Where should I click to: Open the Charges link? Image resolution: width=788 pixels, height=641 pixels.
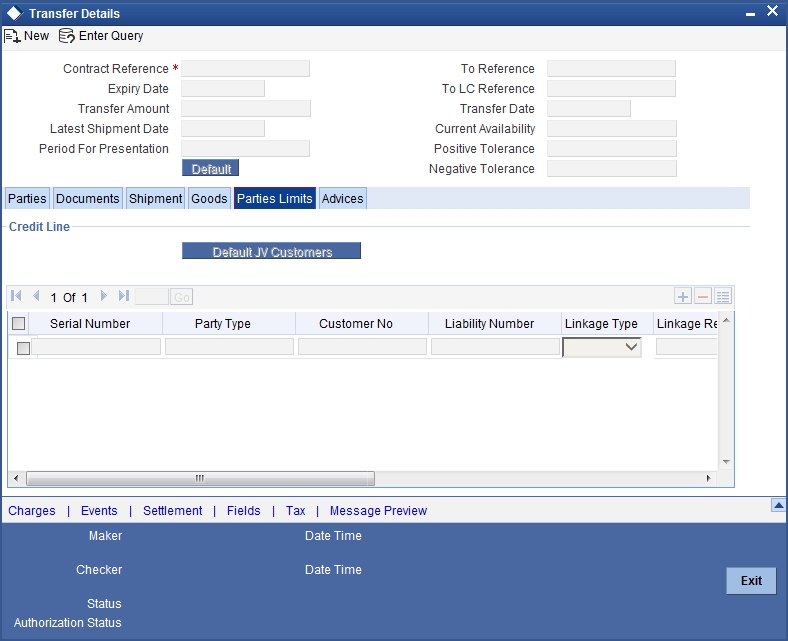click(32, 511)
